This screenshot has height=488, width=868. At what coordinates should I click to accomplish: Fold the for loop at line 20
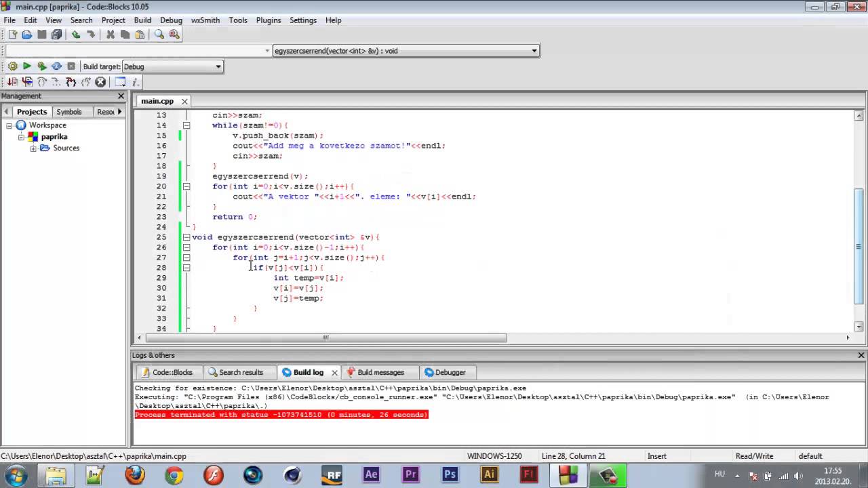186,186
